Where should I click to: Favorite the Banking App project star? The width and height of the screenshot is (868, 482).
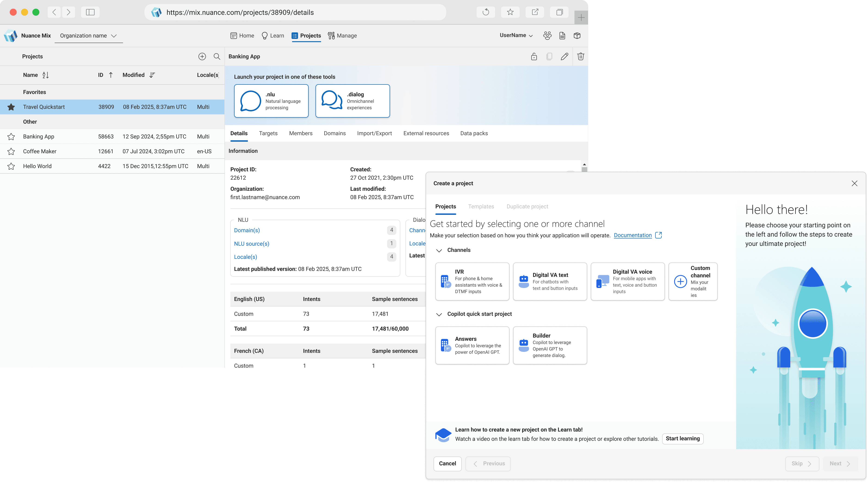[11, 137]
